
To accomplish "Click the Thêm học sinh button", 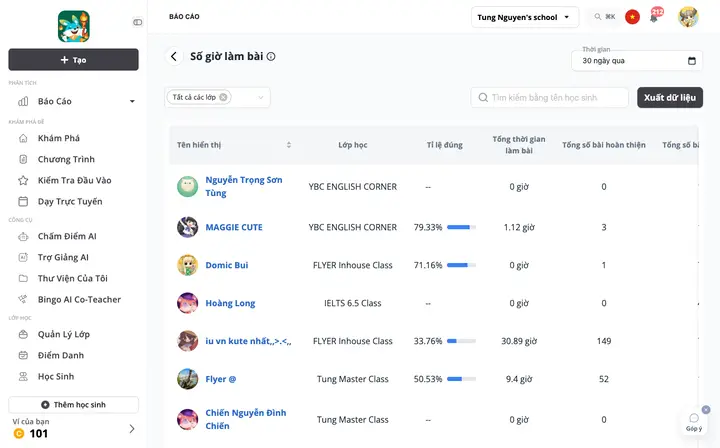I will pos(73,405).
